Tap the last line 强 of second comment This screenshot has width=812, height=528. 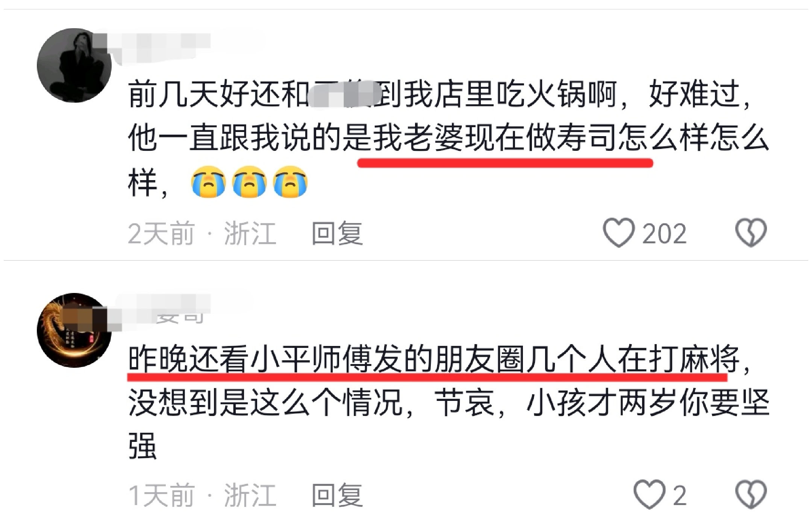pos(142,446)
